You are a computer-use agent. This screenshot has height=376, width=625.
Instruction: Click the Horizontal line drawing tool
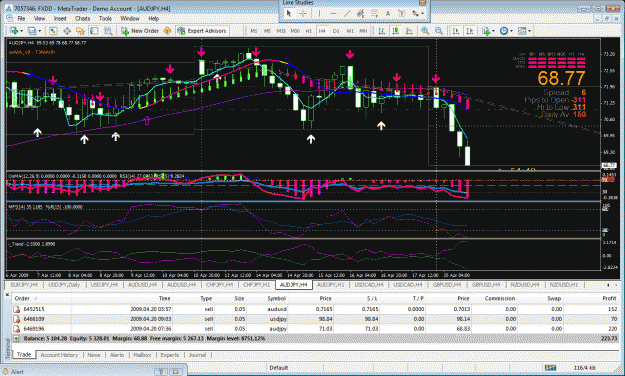[x=333, y=14]
